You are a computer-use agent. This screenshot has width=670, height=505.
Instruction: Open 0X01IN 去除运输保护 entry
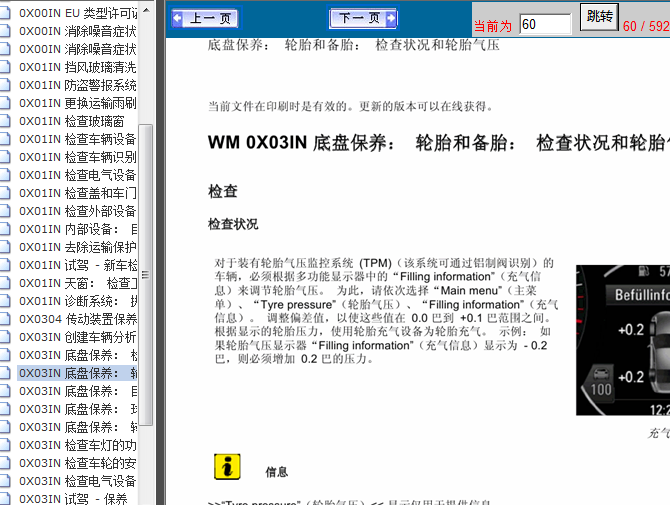[78, 247]
